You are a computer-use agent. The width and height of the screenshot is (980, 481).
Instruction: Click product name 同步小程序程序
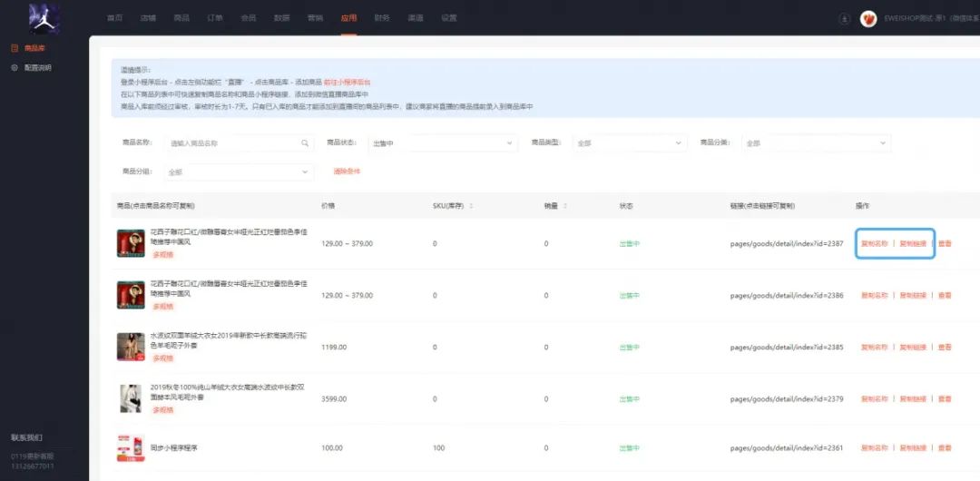173,448
